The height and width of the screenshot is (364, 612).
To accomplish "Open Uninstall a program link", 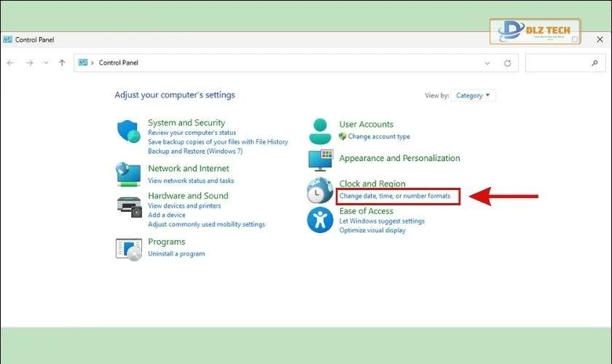I will (176, 254).
